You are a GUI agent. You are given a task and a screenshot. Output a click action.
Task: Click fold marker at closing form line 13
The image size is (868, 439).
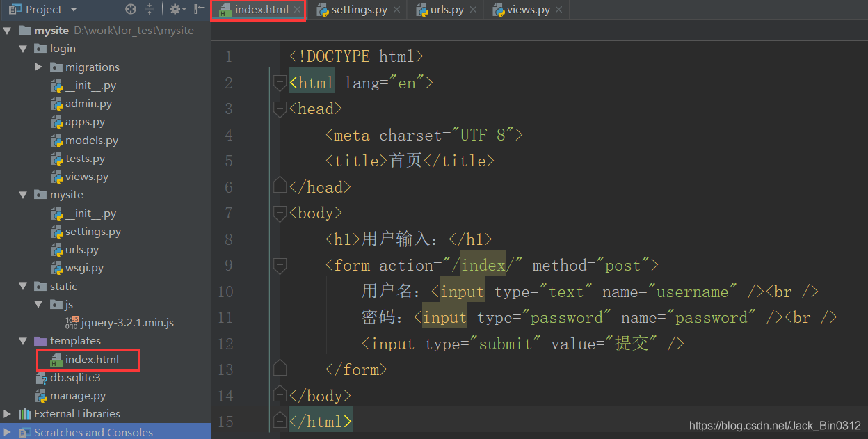tap(280, 369)
